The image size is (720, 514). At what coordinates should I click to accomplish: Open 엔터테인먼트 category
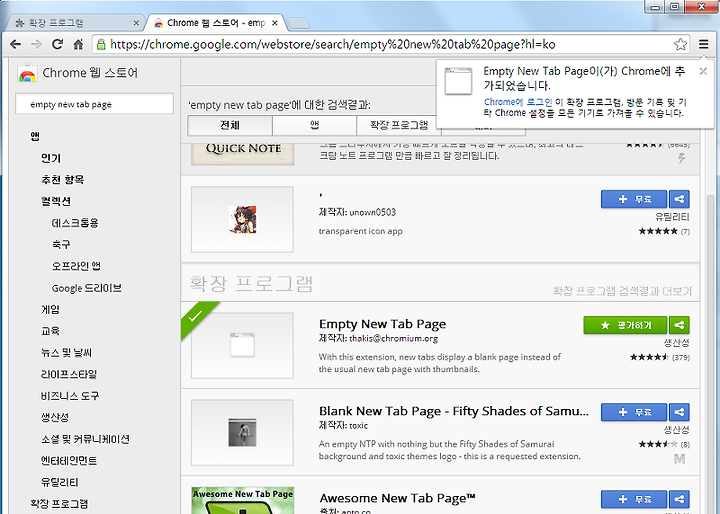point(69,461)
